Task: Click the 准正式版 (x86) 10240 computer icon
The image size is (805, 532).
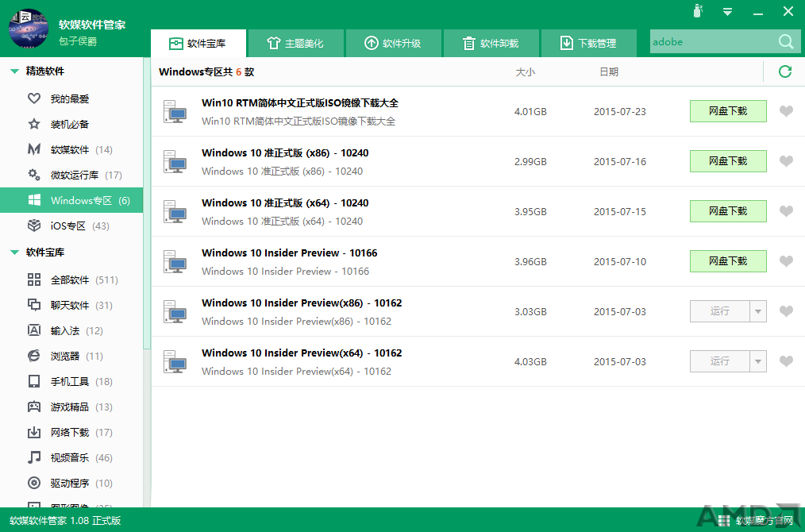Action: tap(175, 161)
